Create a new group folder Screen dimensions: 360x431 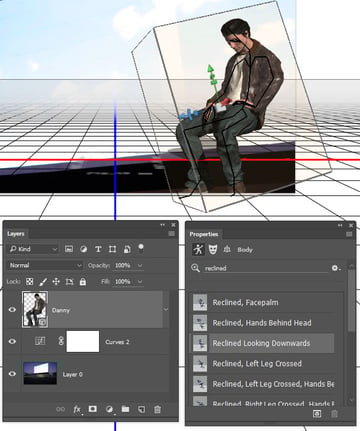[125, 409]
